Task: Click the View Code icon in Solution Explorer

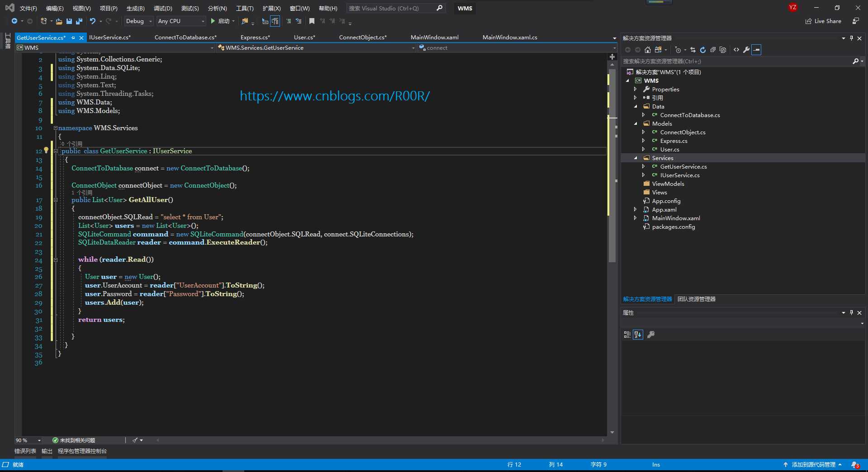Action: [736, 50]
